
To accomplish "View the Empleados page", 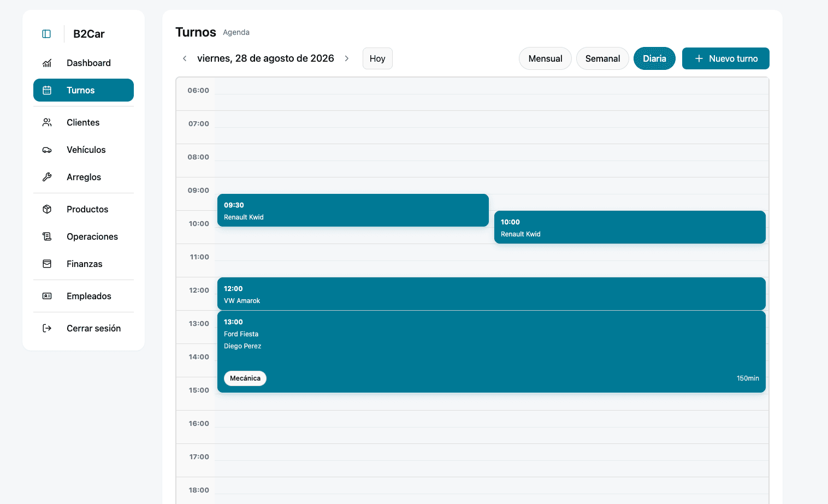I will (84, 296).
